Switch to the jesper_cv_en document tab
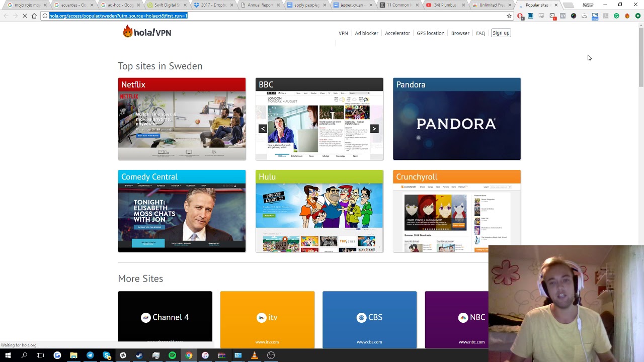This screenshot has height=362, width=644. (353, 5)
